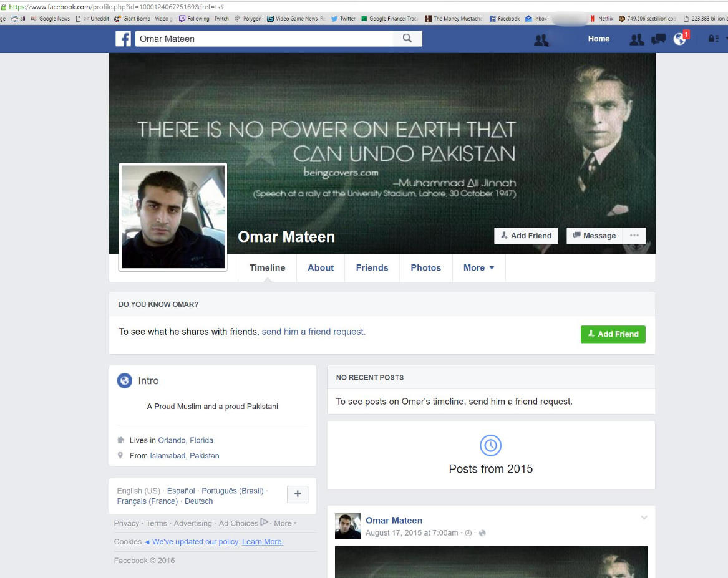728x578 pixels.
Task: Open the Advertising footer link
Action: pyautogui.click(x=193, y=523)
